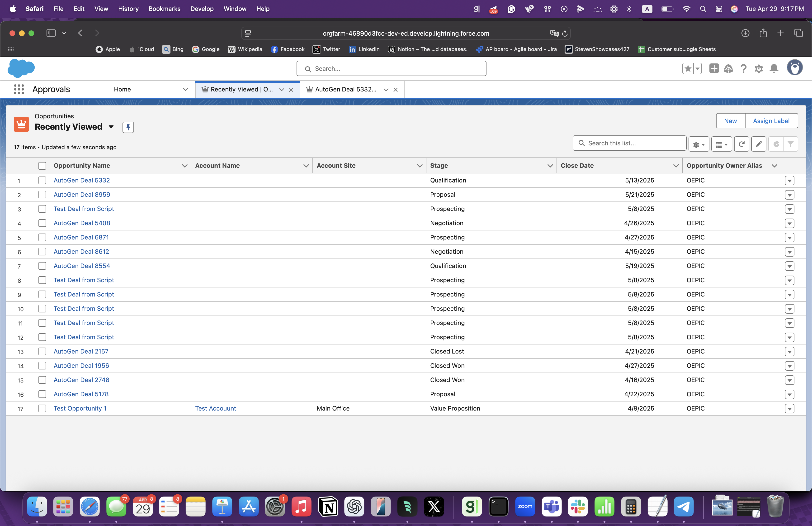Click the pin list view icon

[128, 127]
